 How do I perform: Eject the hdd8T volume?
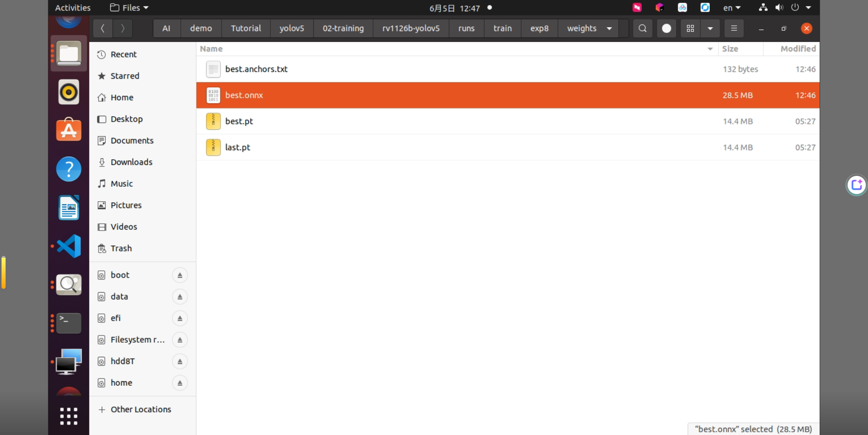coord(180,361)
